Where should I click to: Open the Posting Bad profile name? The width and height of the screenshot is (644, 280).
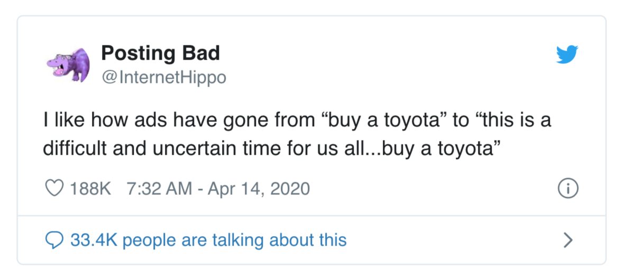point(160,53)
